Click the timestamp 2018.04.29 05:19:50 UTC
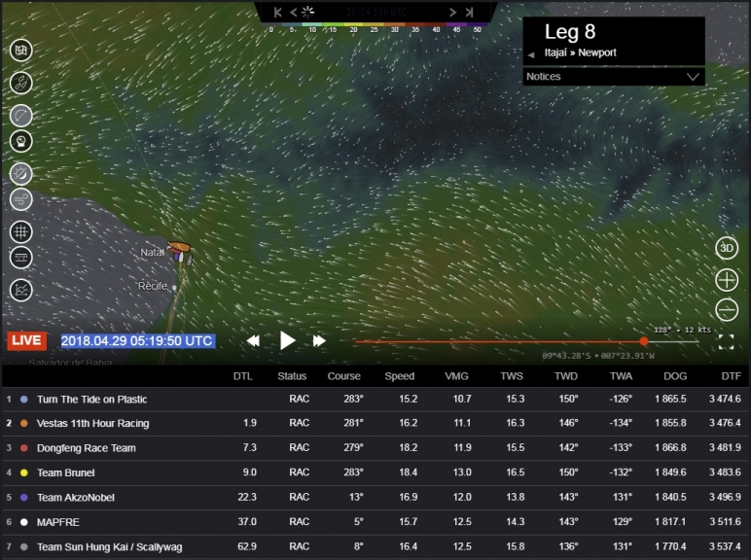Image resolution: width=751 pixels, height=560 pixels. [137, 341]
